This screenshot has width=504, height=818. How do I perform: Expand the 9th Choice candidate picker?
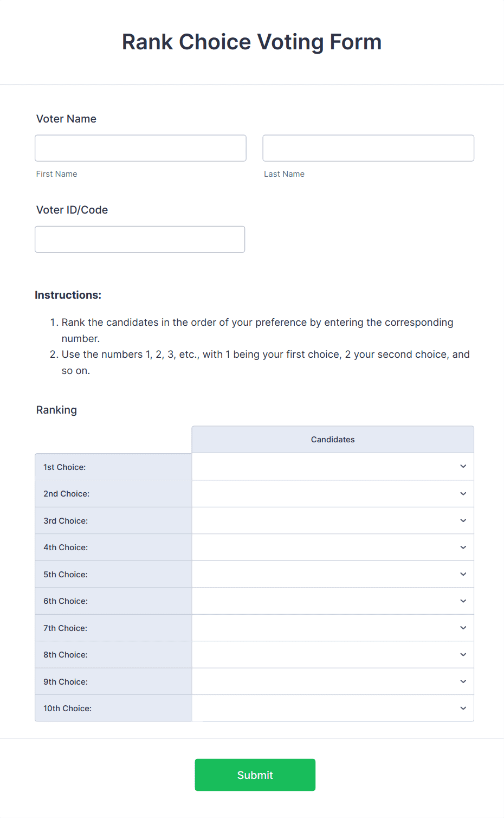463,681
